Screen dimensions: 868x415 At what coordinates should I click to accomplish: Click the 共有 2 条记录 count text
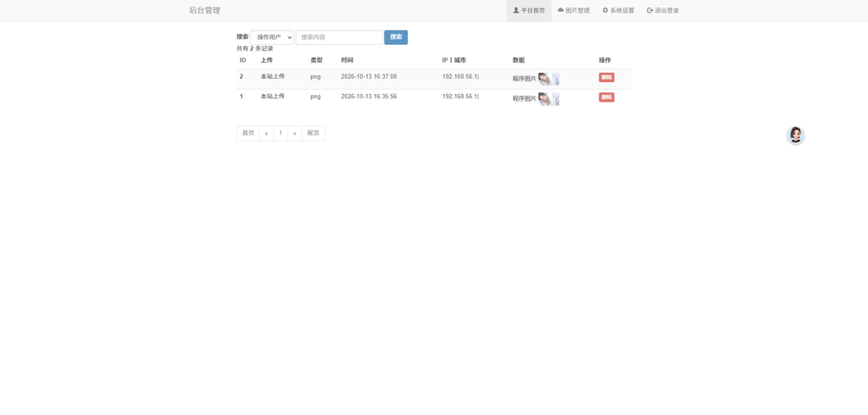coord(255,48)
